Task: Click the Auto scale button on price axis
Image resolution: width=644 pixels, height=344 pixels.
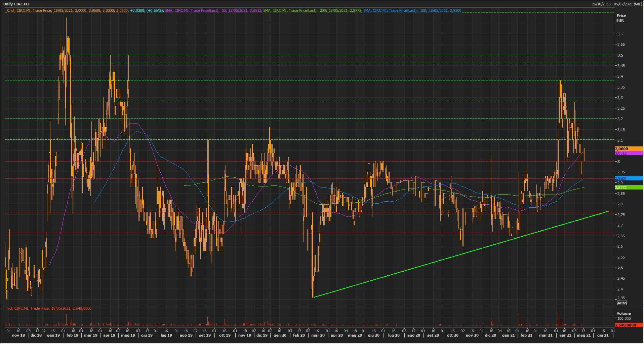Action: [621, 303]
